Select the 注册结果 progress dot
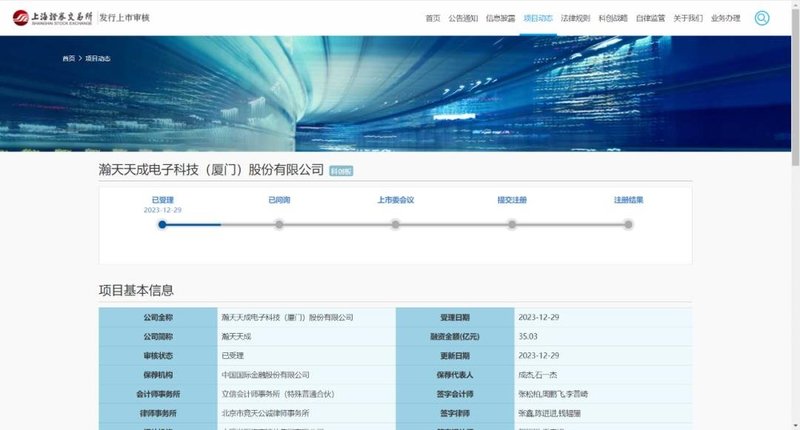The height and width of the screenshot is (430, 800). (x=629, y=224)
